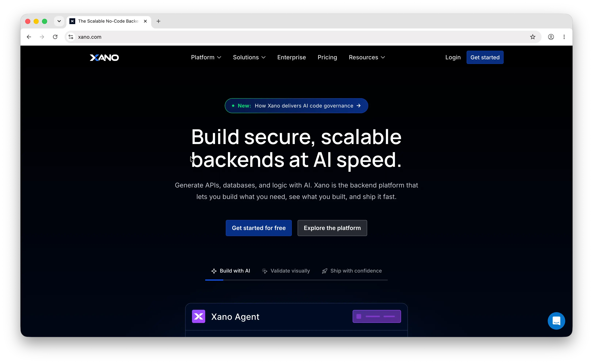Click the headline 'Build secure, scalable'

(x=296, y=137)
